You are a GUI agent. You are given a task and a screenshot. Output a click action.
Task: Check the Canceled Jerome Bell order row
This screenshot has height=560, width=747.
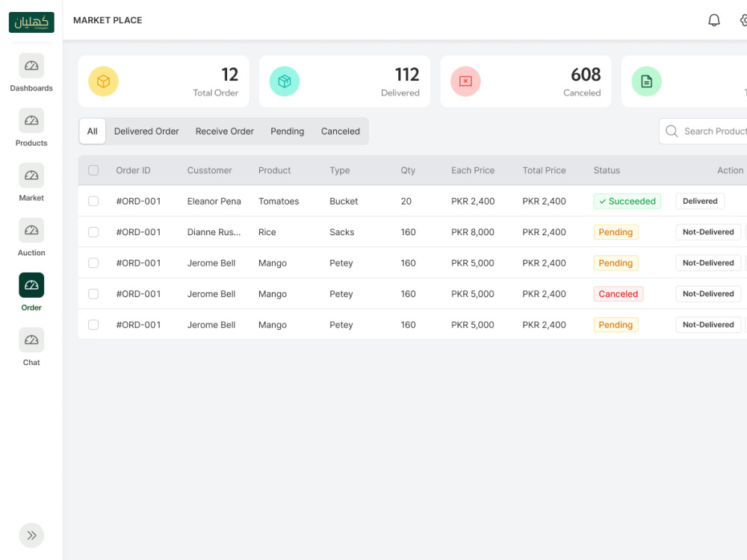click(x=93, y=293)
